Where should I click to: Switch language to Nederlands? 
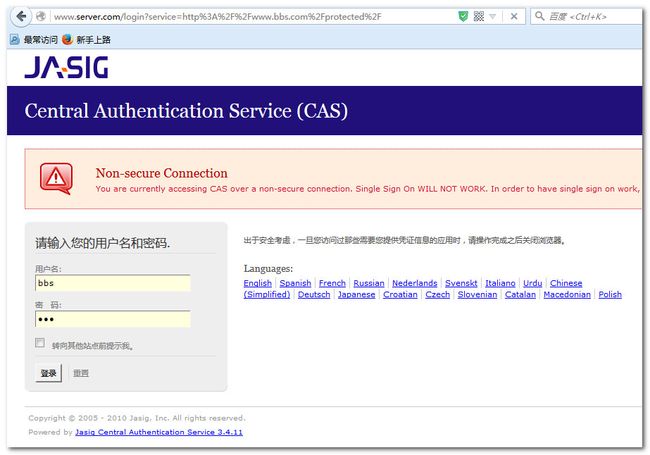[x=415, y=283]
